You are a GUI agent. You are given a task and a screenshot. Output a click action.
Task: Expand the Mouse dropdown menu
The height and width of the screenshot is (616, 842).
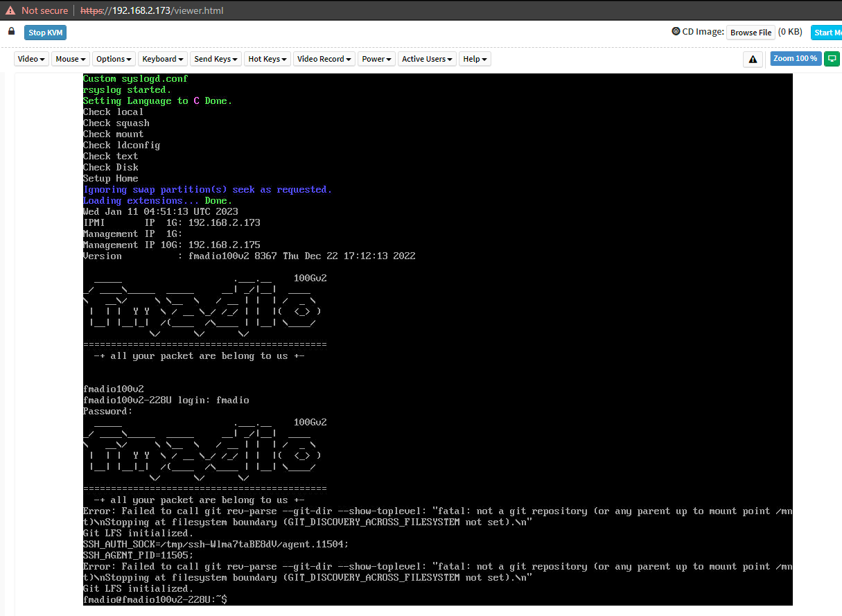click(x=71, y=59)
